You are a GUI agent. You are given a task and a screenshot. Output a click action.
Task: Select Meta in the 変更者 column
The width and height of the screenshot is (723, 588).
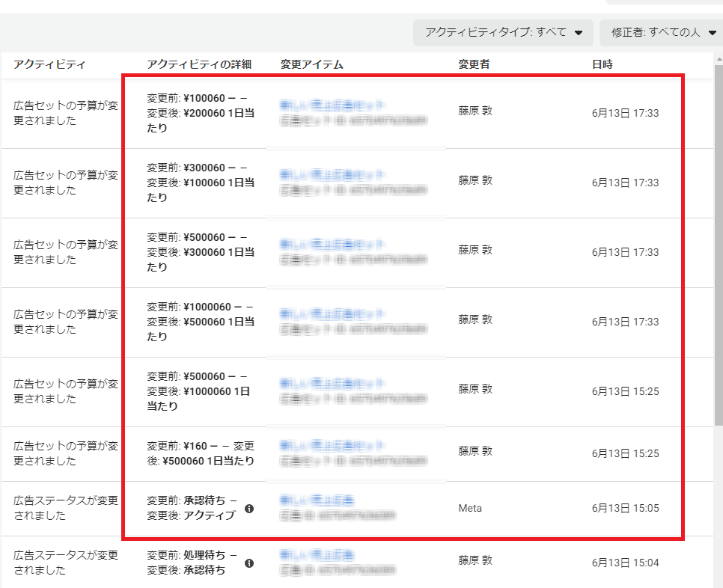470,509
